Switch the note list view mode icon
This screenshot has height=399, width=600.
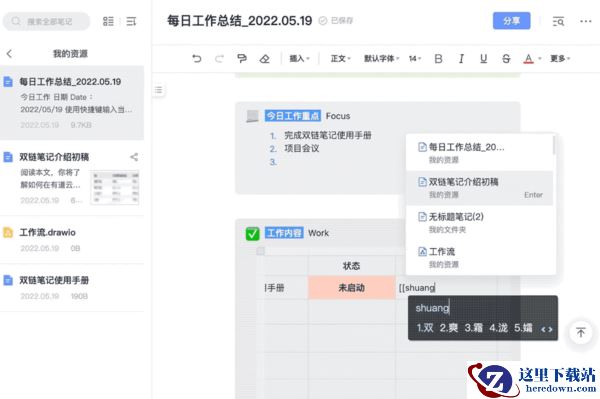[x=108, y=21]
